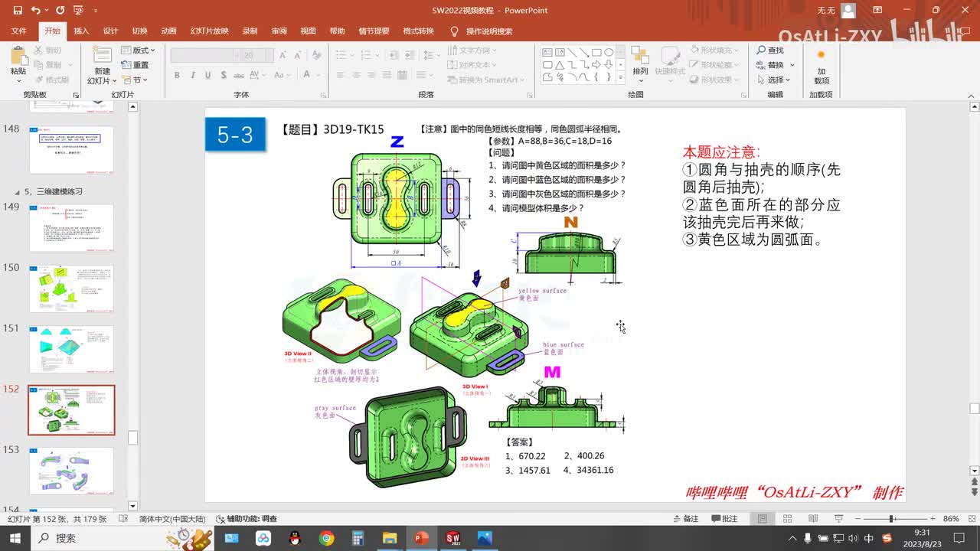Select slide 153 thumbnail
The height and width of the screenshot is (551, 980).
pyautogui.click(x=71, y=471)
